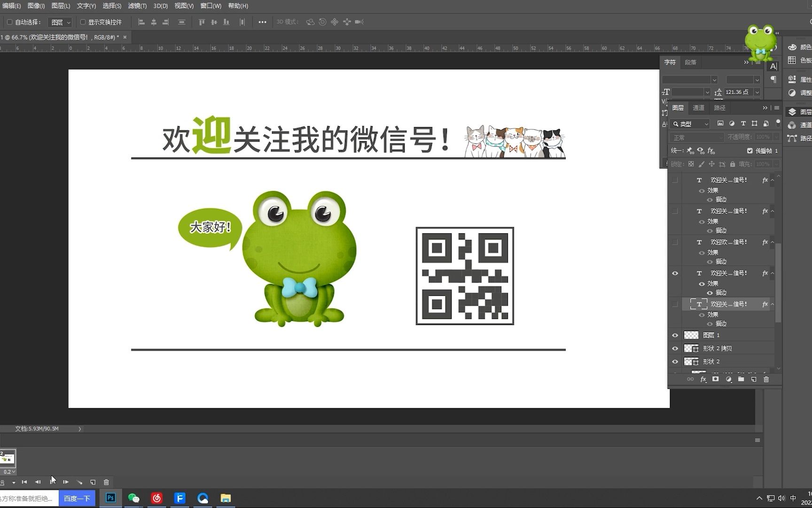This screenshot has height=508, width=812.
Task: Switch to 段落 tab
Action: 690,62
